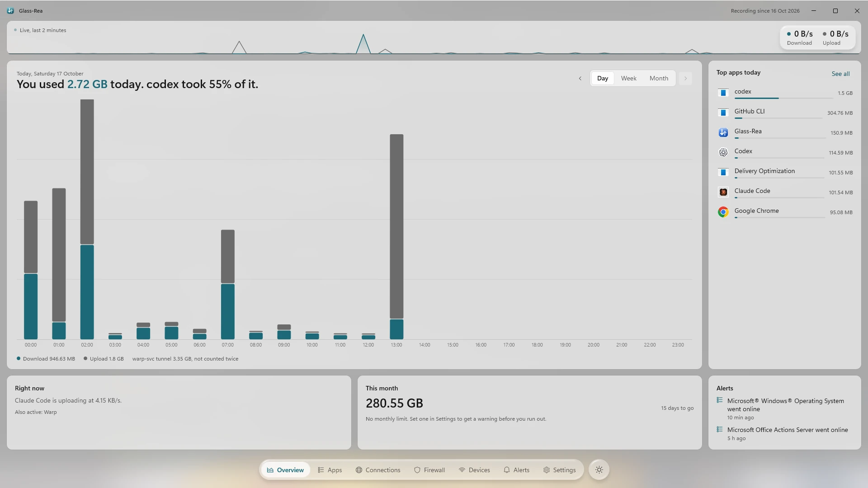Switch to the Month view
Image resolution: width=868 pixels, height=488 pixels.
click(x=659, y=78)
